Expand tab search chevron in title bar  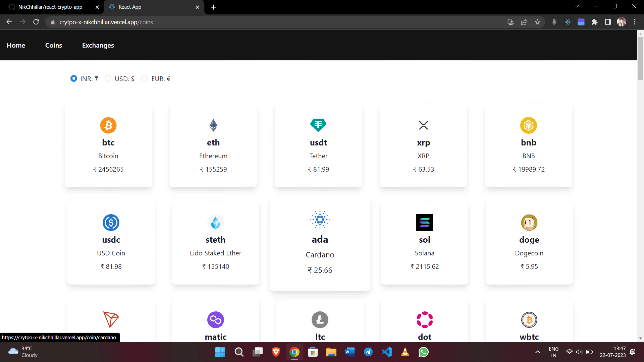(577, 6)
